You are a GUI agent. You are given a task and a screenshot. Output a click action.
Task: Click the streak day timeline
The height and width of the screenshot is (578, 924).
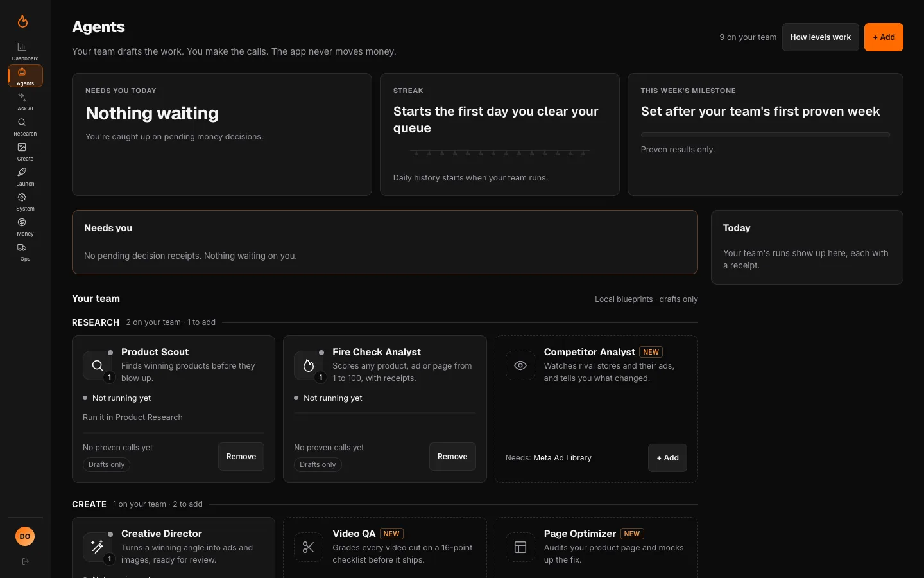coord(500,152)
